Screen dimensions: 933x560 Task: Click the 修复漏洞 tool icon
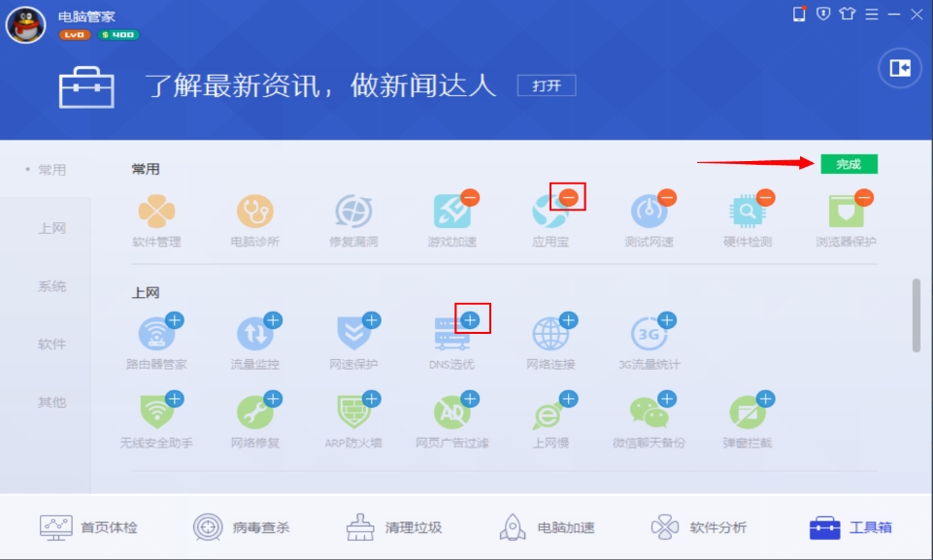coord(353,212)
